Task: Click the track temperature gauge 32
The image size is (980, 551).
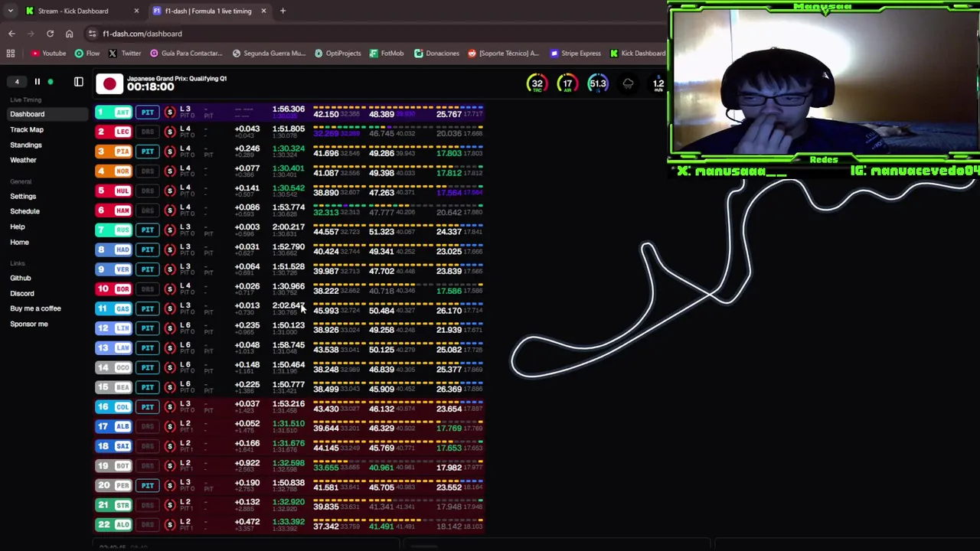Action: [537, 83]
